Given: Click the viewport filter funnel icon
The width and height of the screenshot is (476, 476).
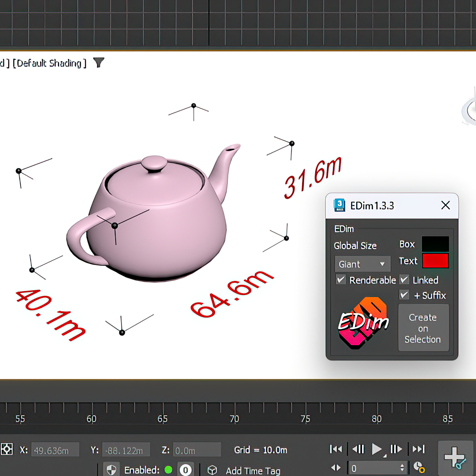Looking at the screenshot, I should tap(98, 63).
